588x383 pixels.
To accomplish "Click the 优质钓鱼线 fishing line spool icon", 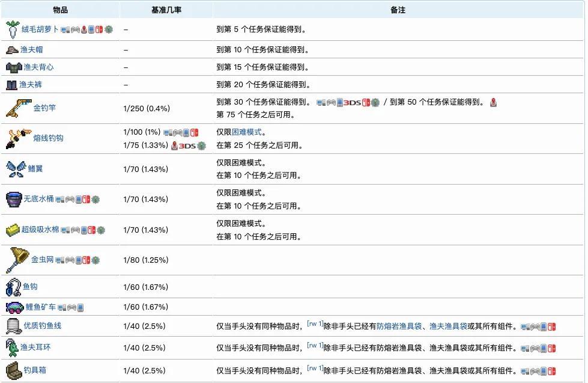I will click(13, 326).
